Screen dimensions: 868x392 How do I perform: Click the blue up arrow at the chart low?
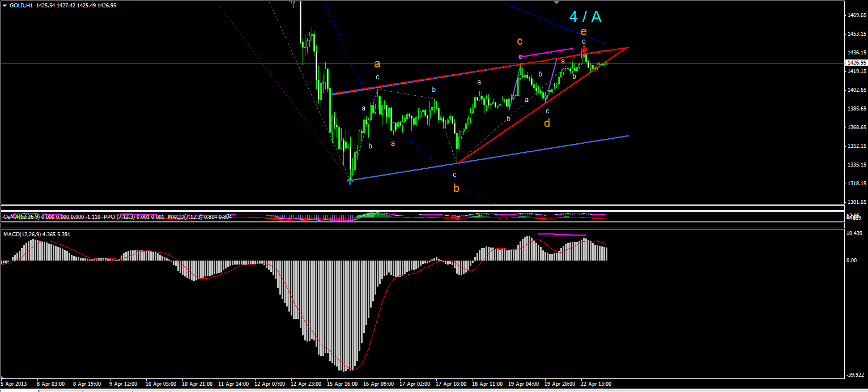point(350,180)
